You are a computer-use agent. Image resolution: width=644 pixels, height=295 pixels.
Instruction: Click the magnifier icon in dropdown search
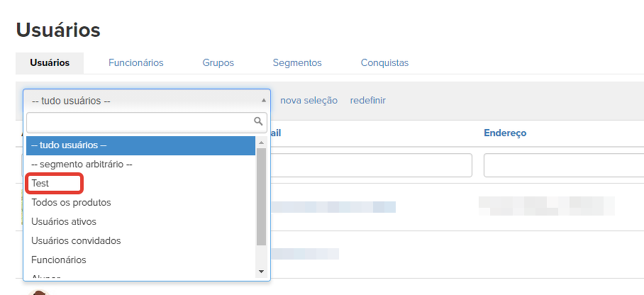coord(258,122)
